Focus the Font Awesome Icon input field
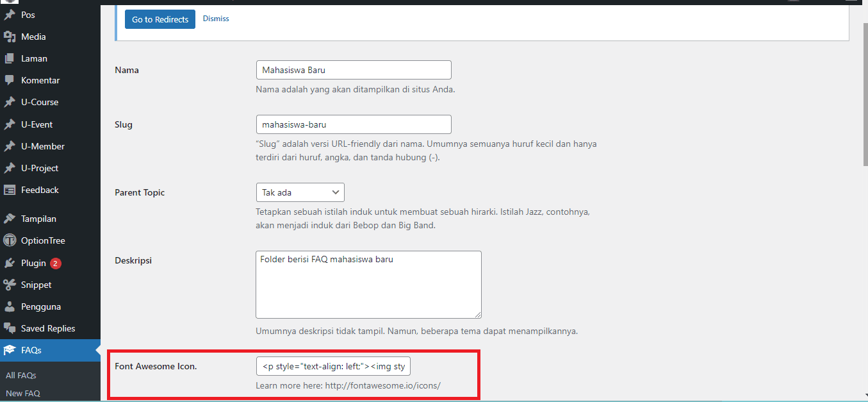Viewport: 868px width, 402px height. pos(333,367)
